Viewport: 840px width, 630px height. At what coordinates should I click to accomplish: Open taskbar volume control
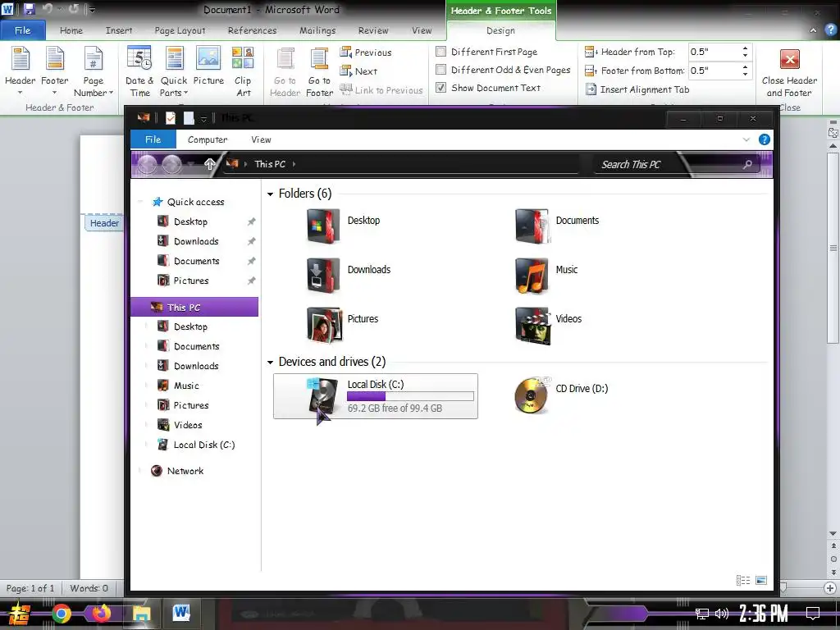point(722,614)
